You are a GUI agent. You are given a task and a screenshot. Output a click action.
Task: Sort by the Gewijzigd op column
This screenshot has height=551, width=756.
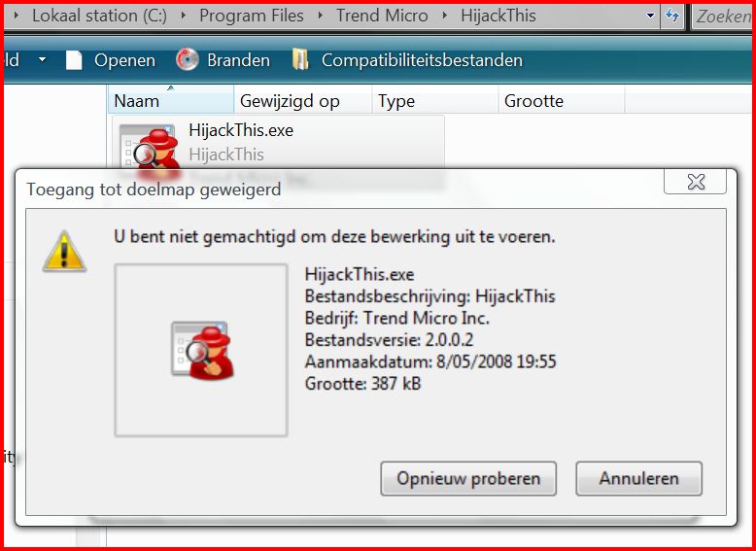point(303,101)
